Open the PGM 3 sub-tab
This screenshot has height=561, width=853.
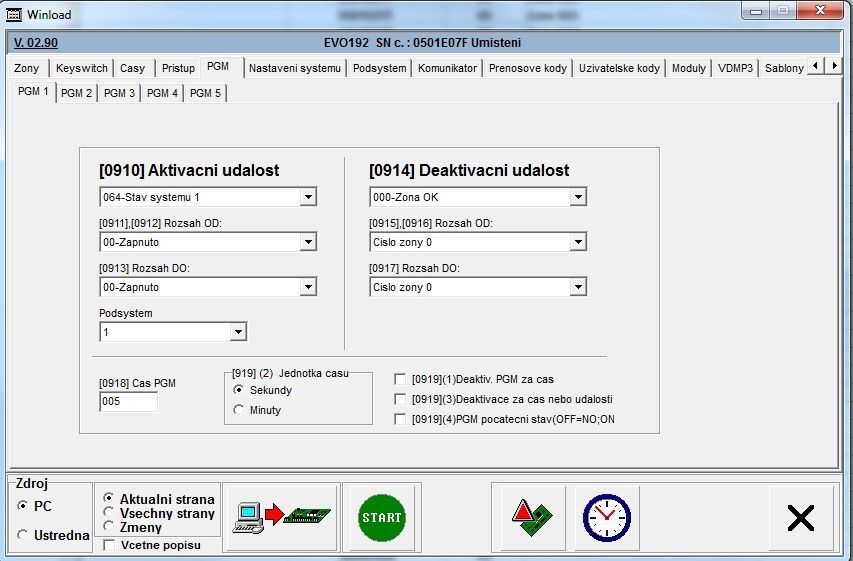click(119, 93)
